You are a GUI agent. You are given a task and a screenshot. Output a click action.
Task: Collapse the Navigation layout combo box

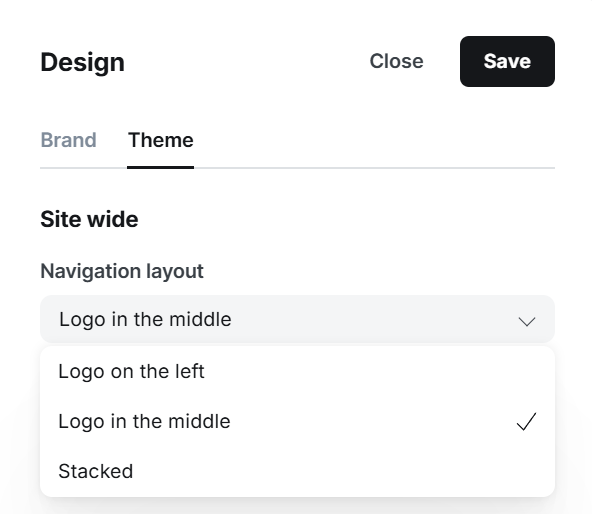[x=297, y=320]
